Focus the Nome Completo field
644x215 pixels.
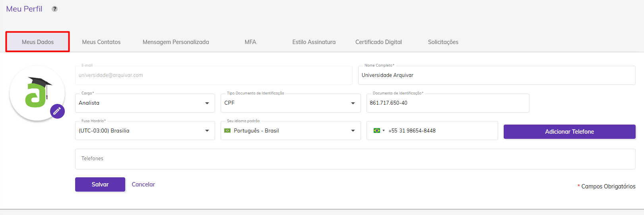(497, 75)
